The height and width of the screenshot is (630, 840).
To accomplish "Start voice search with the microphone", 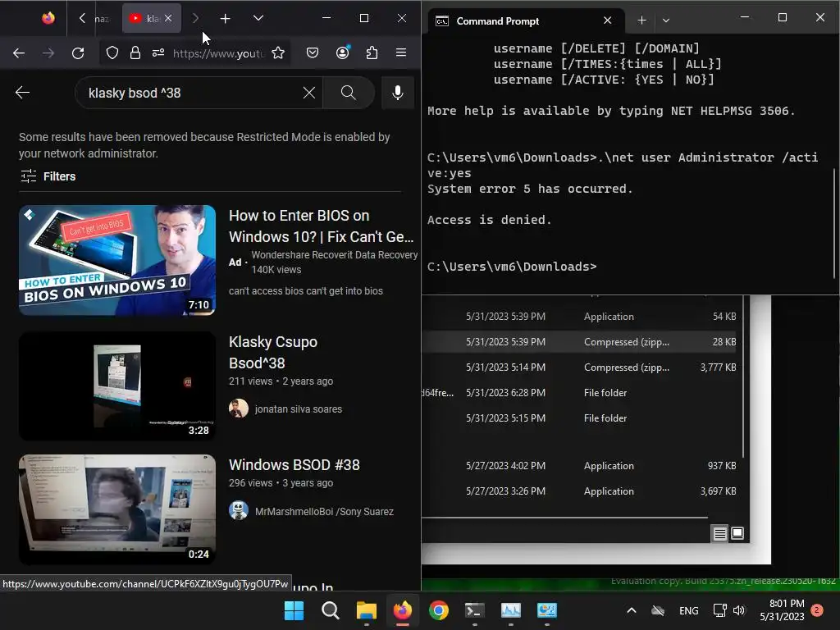I will click(398, 93).
